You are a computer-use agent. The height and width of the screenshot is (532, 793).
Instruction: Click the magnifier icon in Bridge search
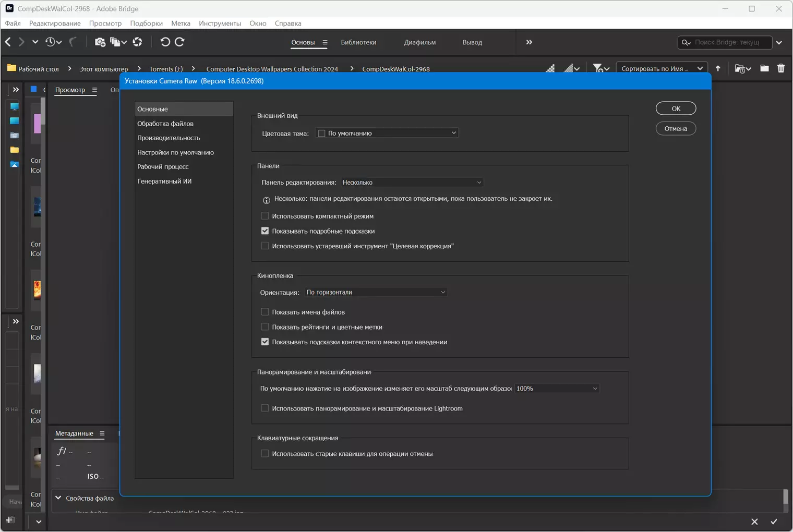(x=686, y=42)
